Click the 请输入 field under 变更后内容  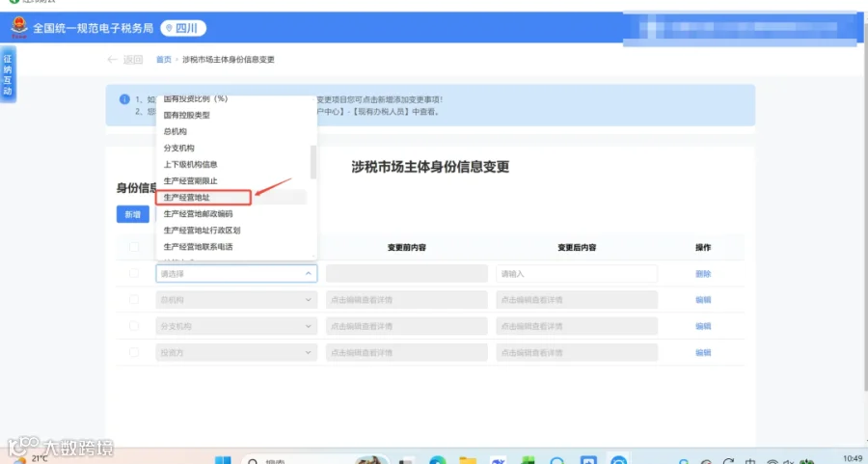pos(577,274)
